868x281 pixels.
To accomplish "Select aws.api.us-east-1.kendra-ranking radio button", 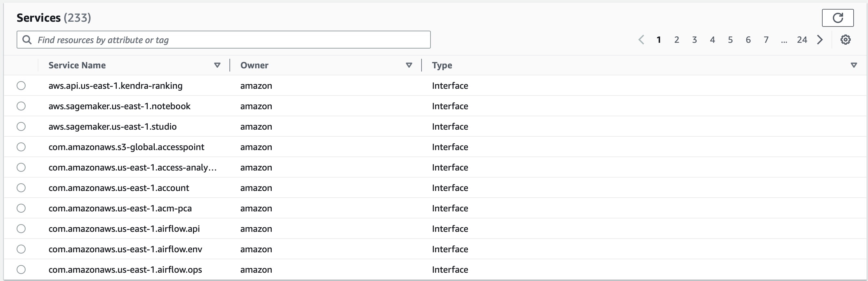I will coord(21,86).
